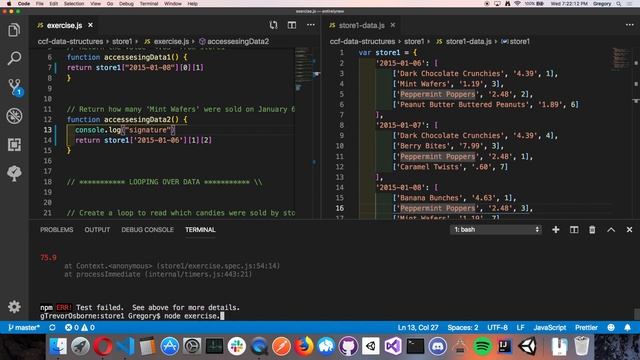Click Spaces: 2 indentation setting
The image size is (640, 360).
tap(462, 327)
